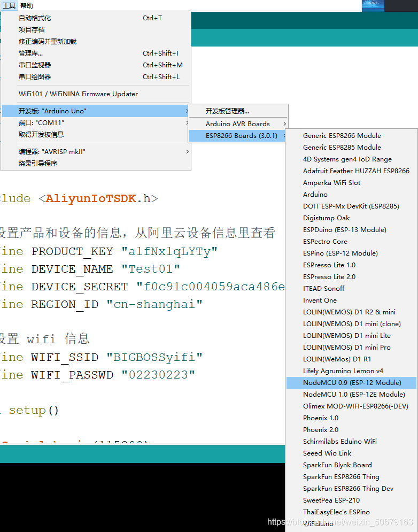This screenshot has width=418, height=532.
Task: Select Amperka WiFi Slot board
Action: coord(352,183)
